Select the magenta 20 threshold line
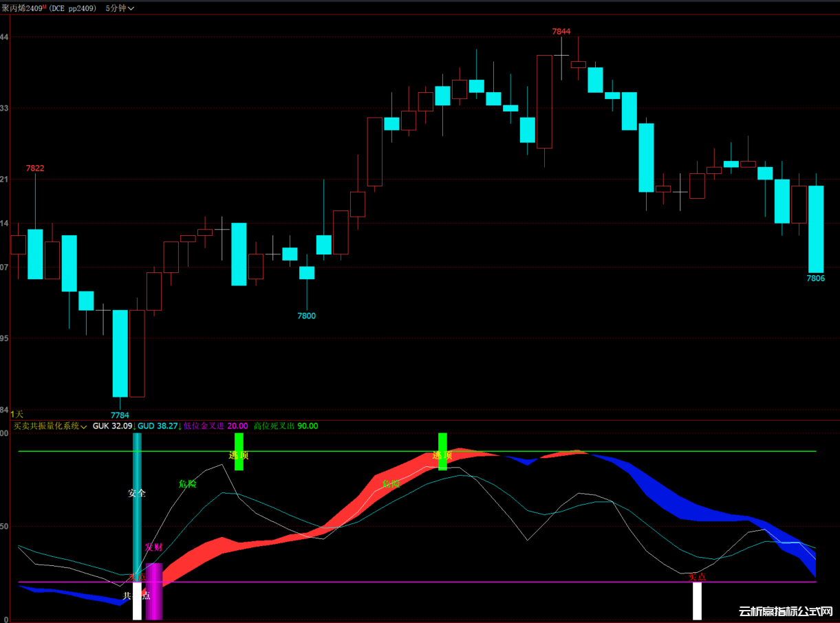Image resolution: width=840 pixels, height=623 pixels. tap(417, 582)
